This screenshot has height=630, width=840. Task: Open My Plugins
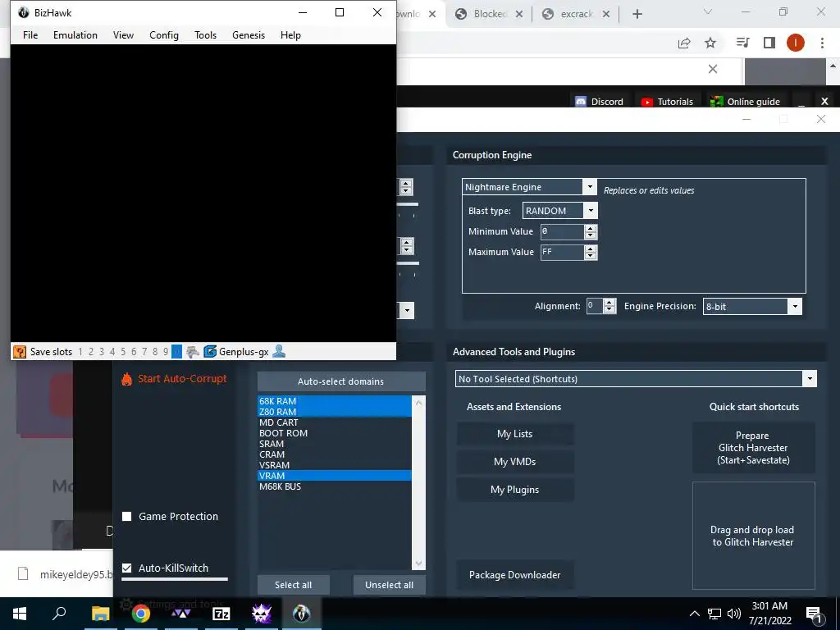point(515,490)
